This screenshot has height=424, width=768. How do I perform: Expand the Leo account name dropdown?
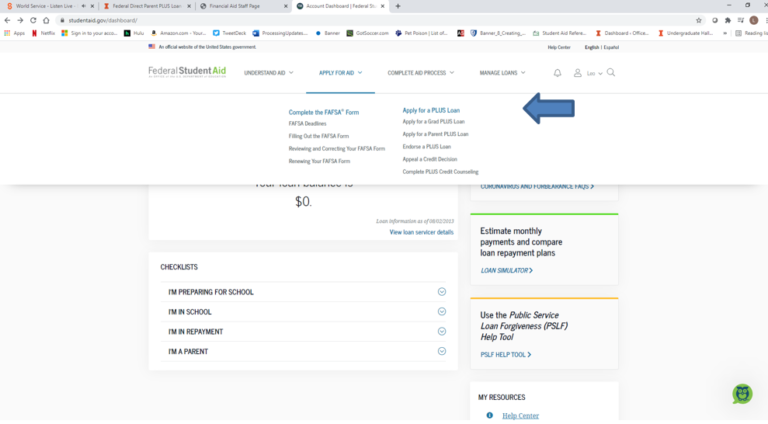click(x=595, y=73)
